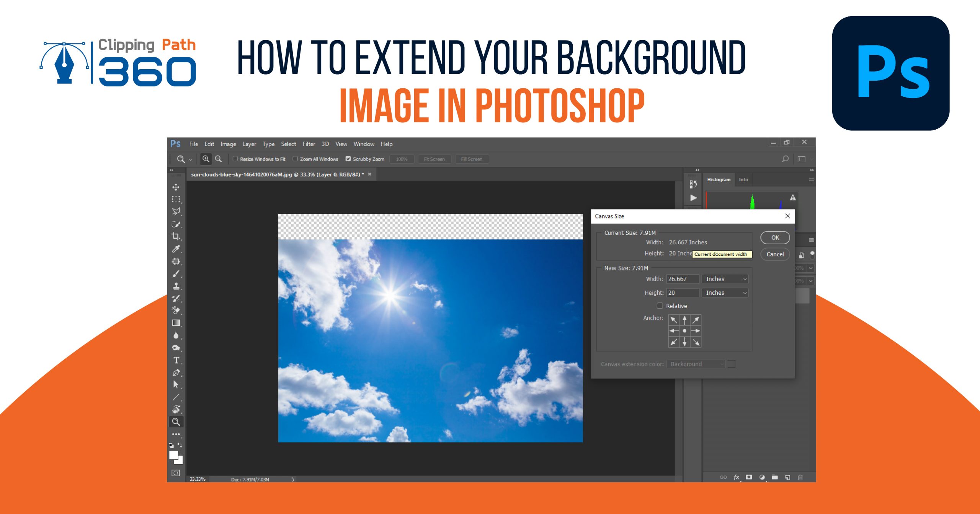Screen dimensions: 980x514
Task: Check the Relative checkbox
Action: click(x=660, y=306)
